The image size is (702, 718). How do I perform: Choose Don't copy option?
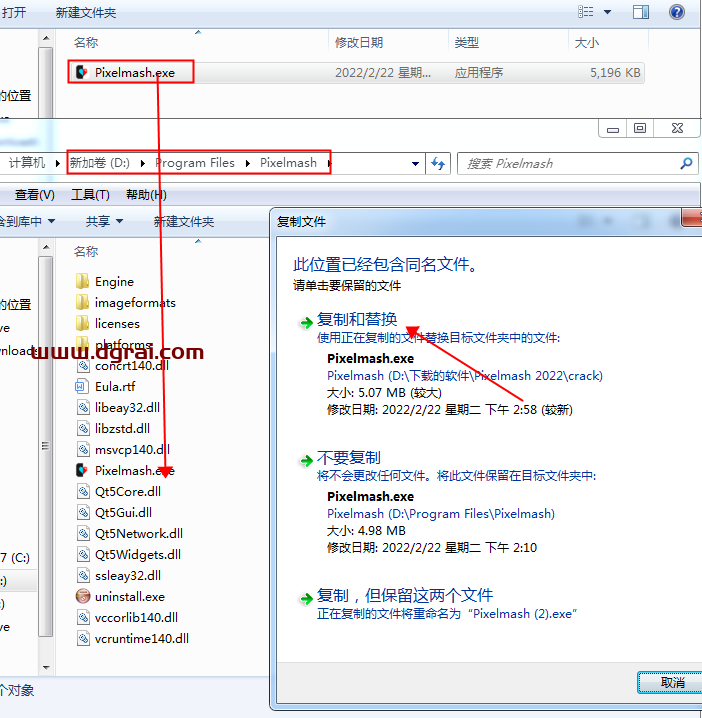[348, 458]
